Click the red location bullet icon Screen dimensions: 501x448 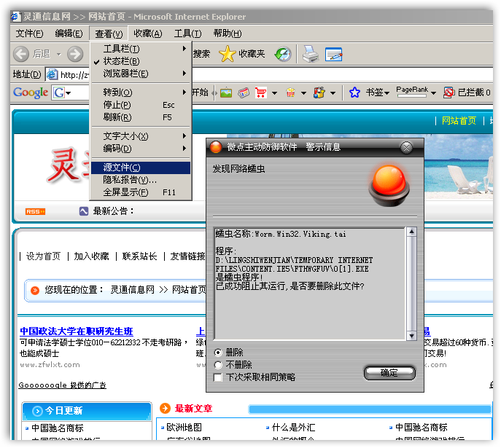35,290
